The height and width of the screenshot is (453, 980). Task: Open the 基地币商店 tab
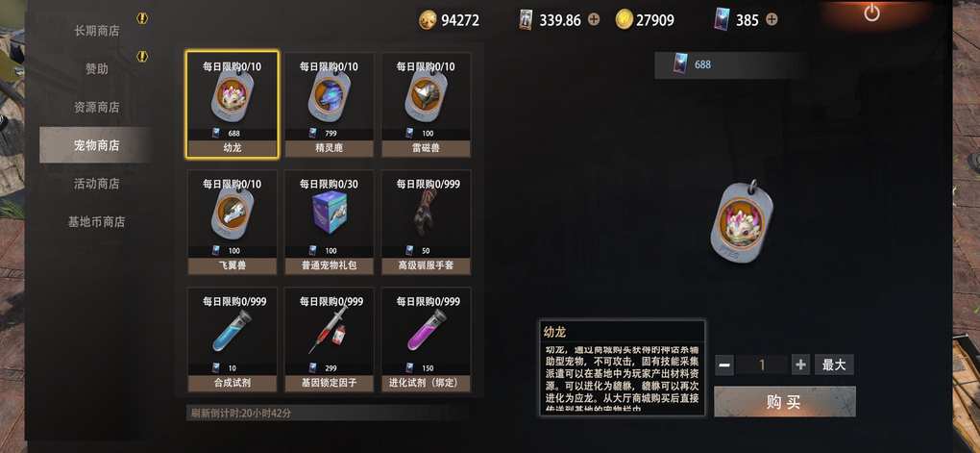point(96,221)
